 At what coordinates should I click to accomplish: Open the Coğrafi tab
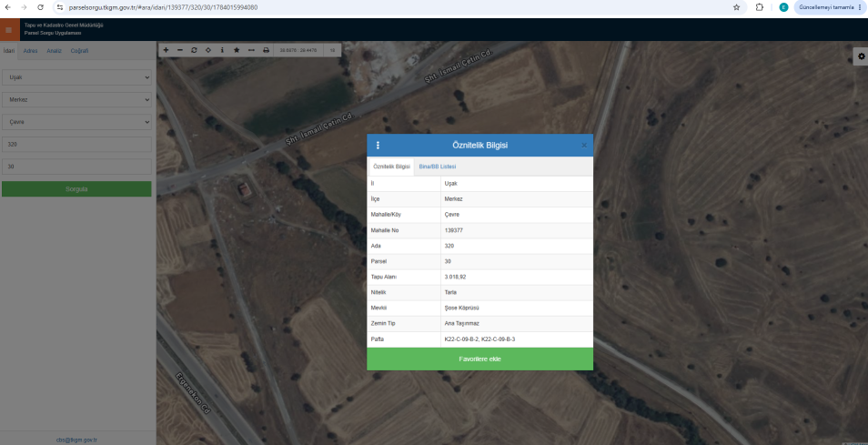click(79, 51)
